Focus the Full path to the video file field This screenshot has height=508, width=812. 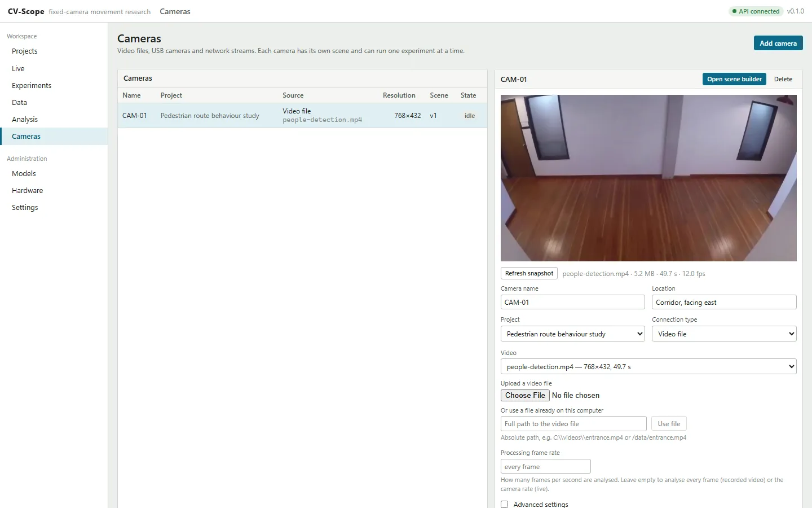573,423
